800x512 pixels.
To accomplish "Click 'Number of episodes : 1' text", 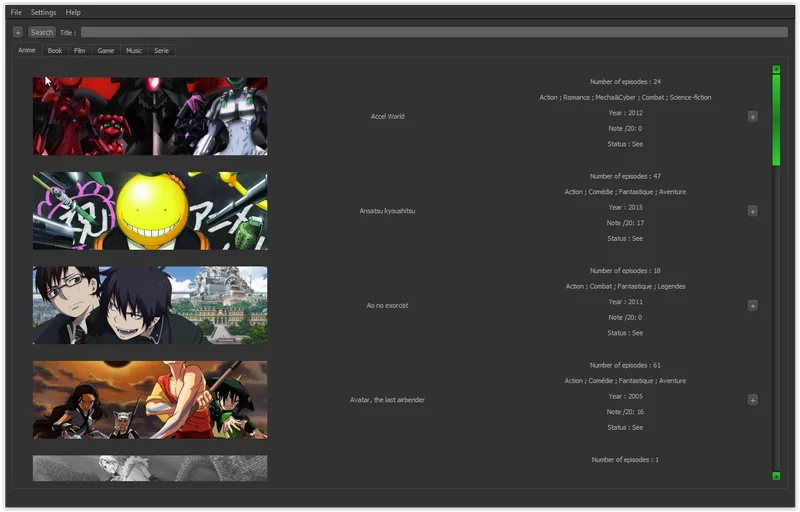I will [625, 459].
